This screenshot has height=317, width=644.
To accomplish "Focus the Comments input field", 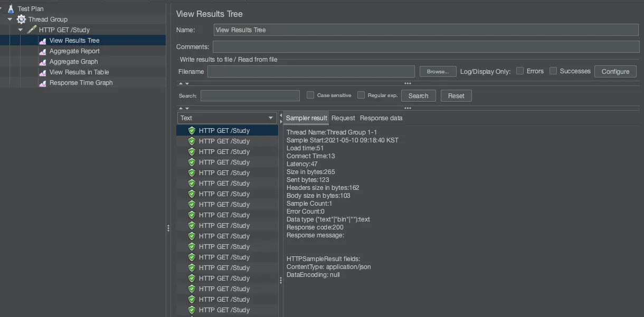I will pos(426,47).
